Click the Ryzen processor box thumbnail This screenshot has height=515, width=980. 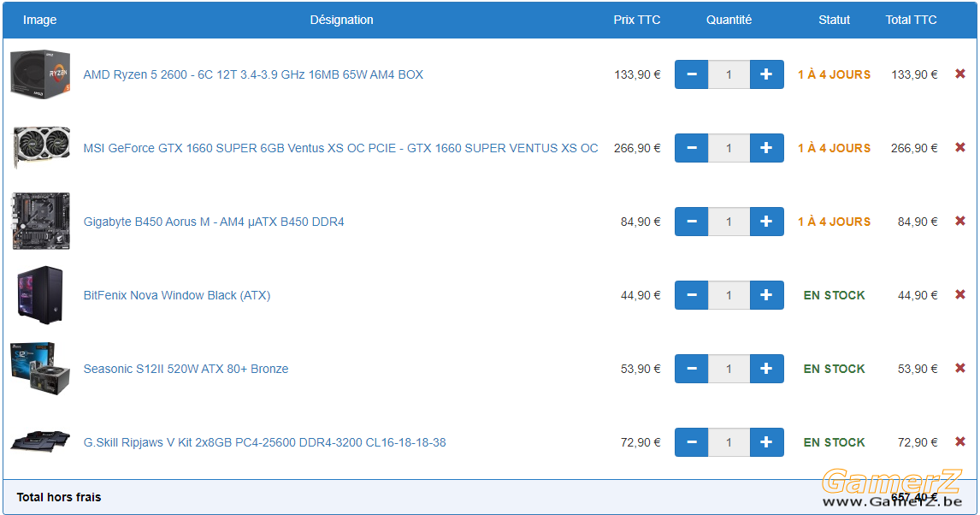(x=41, y=74)
